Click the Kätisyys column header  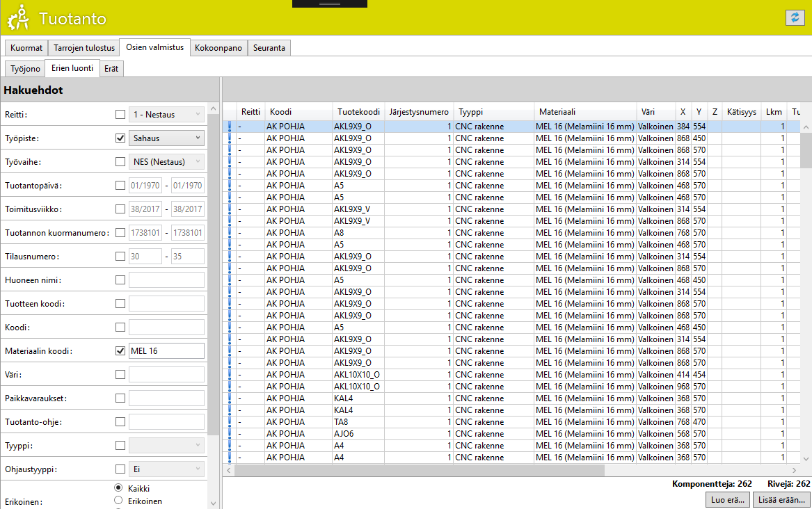[x=742, y=112]
